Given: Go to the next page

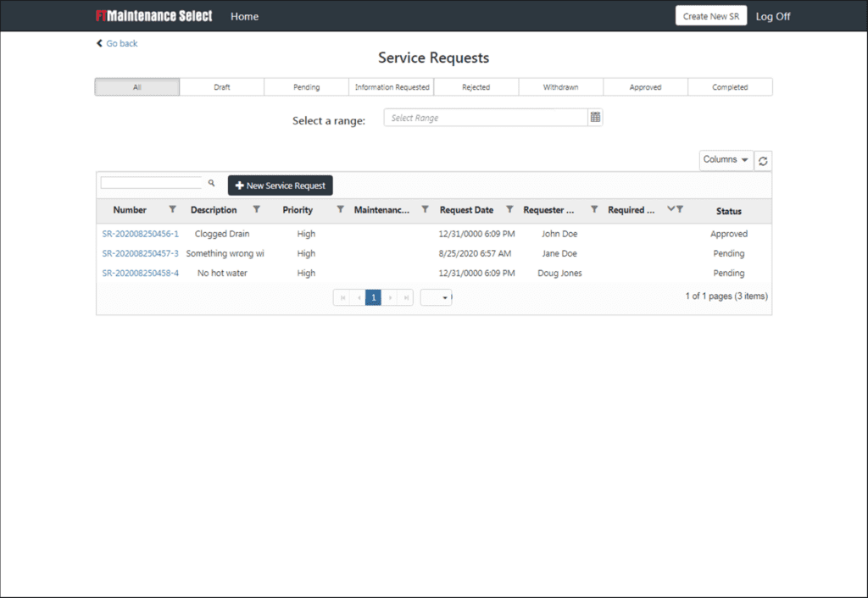Looking at the screenshot, I should click(390, 297).
